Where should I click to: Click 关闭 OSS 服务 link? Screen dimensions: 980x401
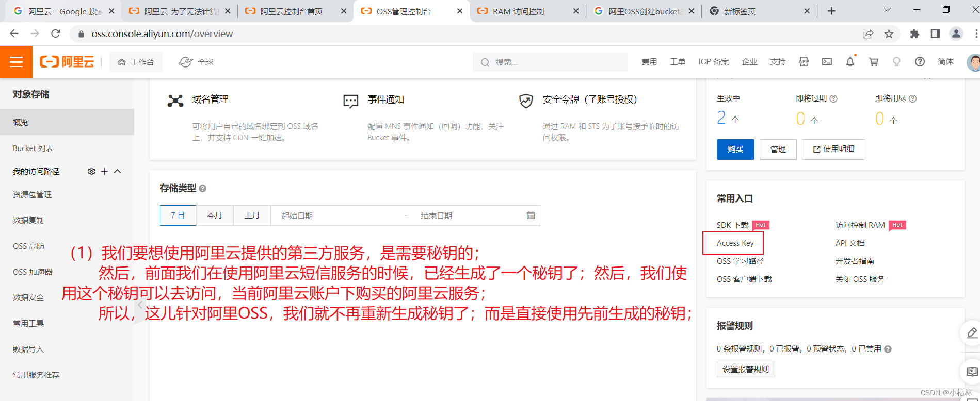click(860, 279)
